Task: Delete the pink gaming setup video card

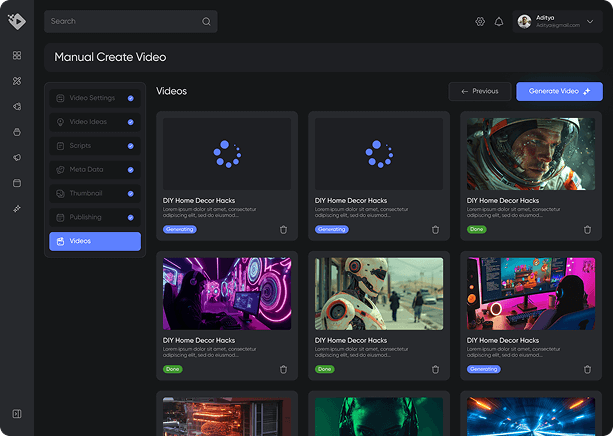Action: point(587,369)
